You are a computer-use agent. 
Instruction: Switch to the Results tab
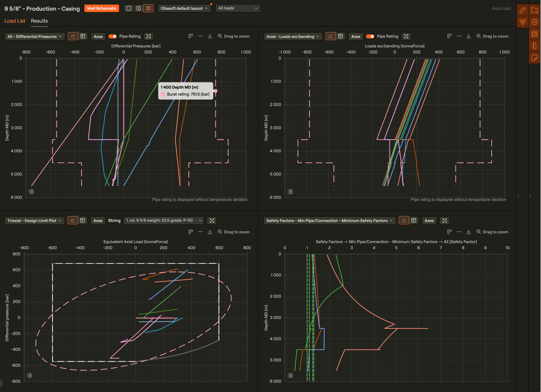tap(39, 21)
